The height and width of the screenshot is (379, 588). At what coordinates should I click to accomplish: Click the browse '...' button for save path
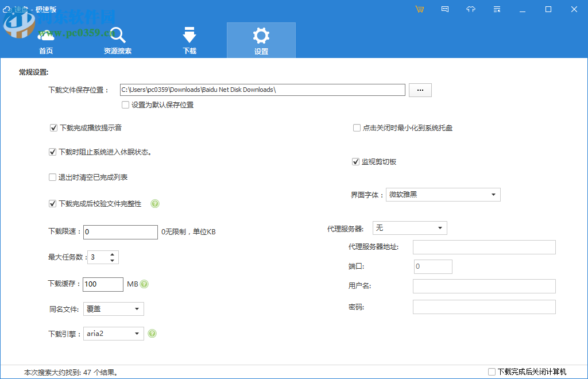pyautogui.click(x=420, y=90)
